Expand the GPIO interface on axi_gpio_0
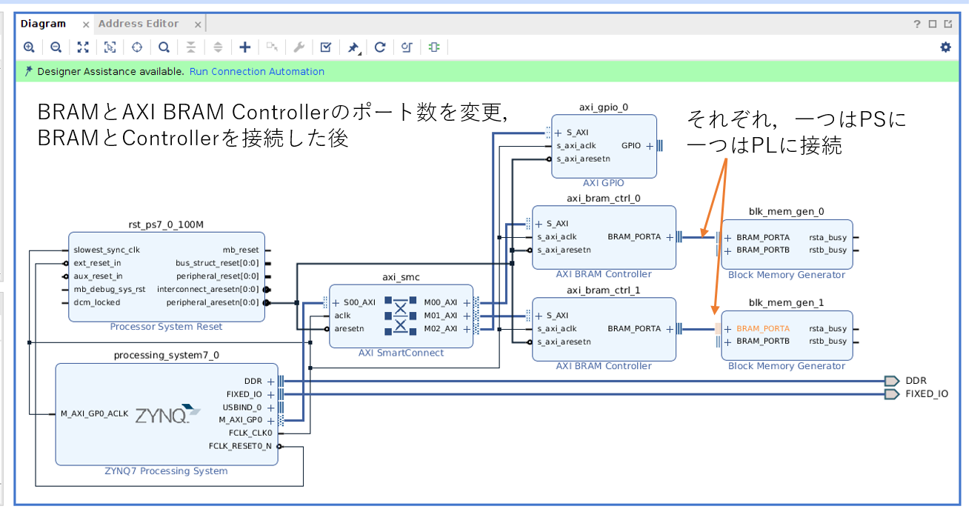 pyautogui.click(x=650, y=146)
